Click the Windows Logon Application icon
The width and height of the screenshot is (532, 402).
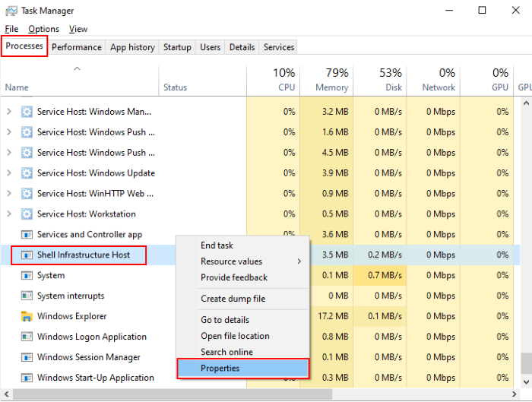click(x=27, y=337)
